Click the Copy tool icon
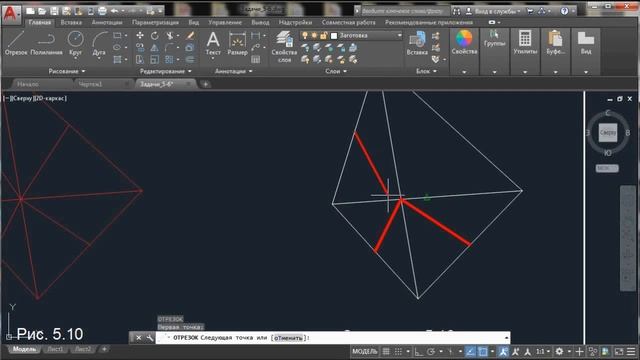The image size is (640, 360). (140, 47)
